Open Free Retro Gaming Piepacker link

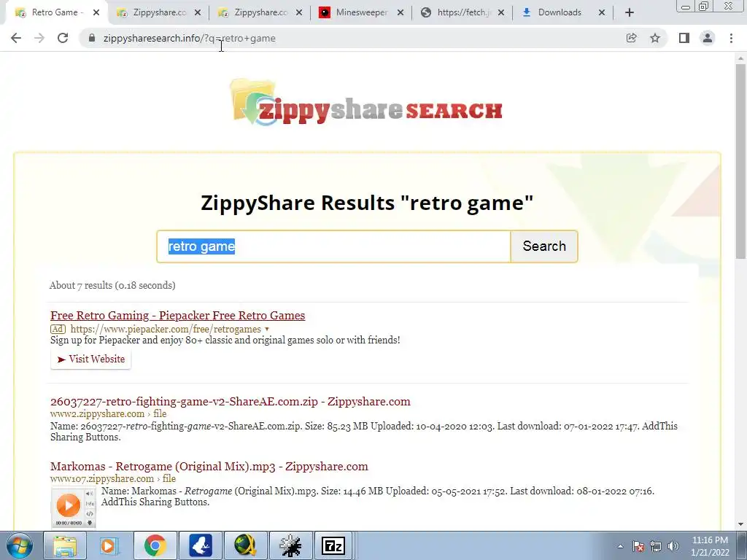click(178, 316)
